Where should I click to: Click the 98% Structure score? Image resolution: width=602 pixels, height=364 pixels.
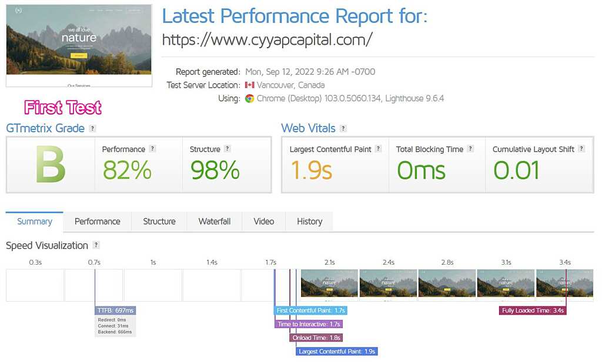tap(215, 170)
